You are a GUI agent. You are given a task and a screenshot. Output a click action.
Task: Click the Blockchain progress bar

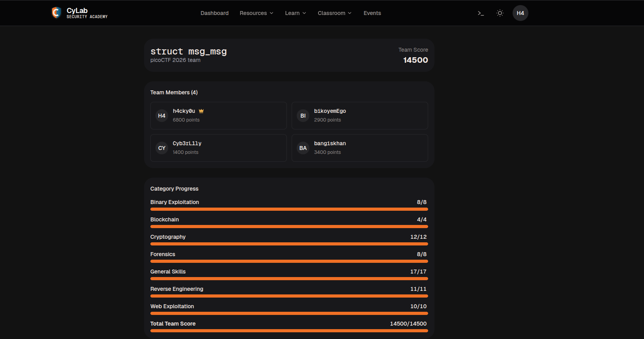289,227
